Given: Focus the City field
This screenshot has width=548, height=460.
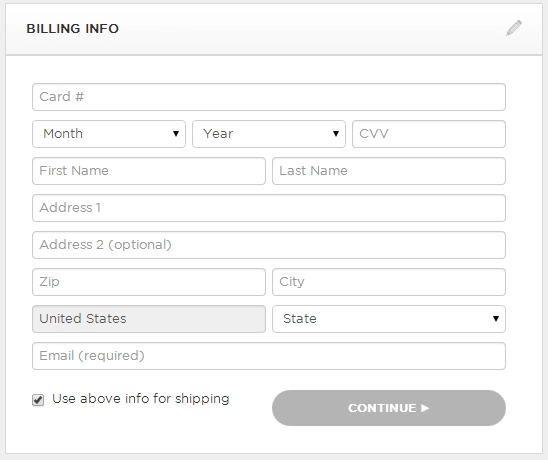Looking at the screenshot, I should 389,282.
